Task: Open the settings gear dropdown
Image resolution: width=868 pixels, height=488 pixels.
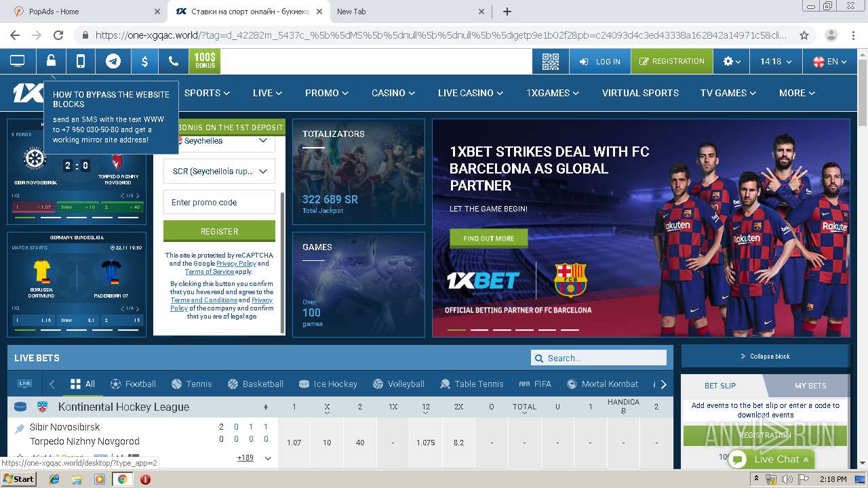Action: coord(732,61)
